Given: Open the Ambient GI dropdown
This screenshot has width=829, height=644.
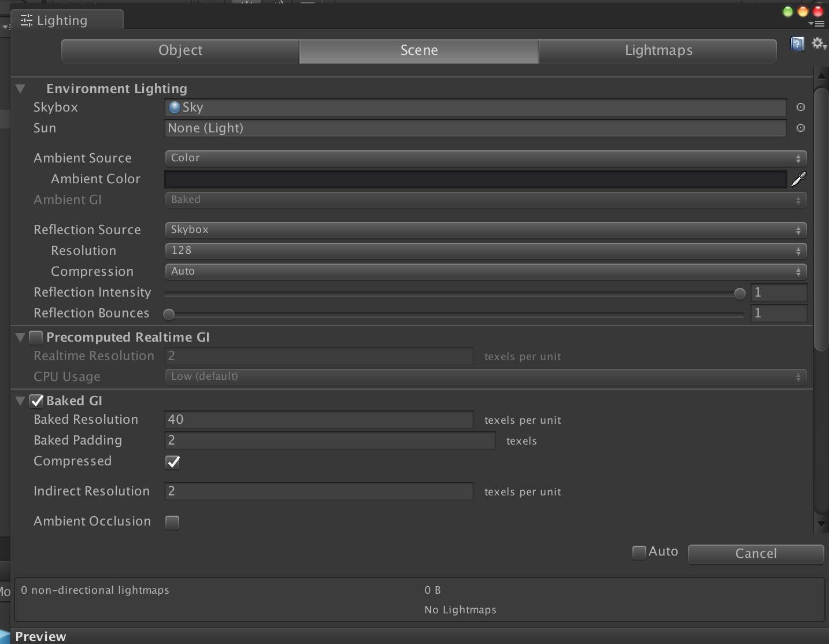Looking at the screenshot, I should click(486, 199).
